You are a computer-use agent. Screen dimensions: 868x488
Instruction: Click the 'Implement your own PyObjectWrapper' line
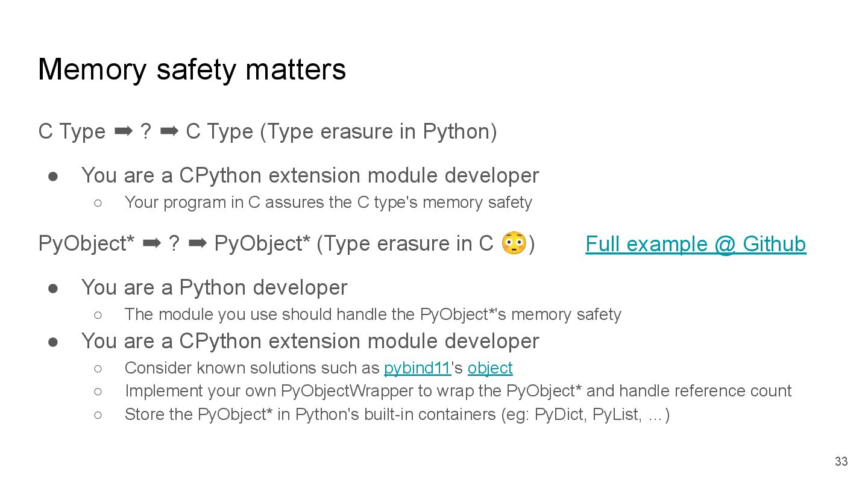[458, 391]
